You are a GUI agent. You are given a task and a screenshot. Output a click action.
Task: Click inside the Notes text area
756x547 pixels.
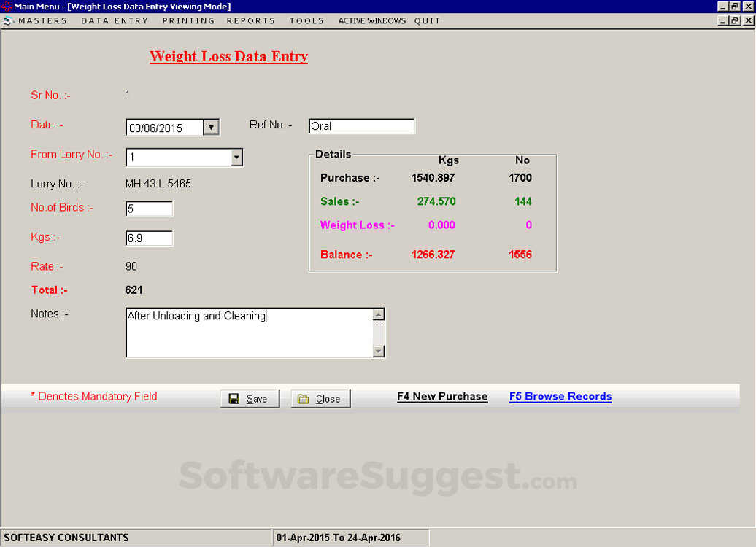pyautogui.click(x=250, y=333)
